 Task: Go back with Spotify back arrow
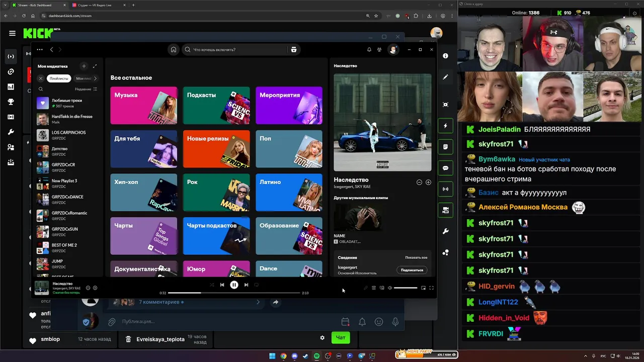(51, 49)
